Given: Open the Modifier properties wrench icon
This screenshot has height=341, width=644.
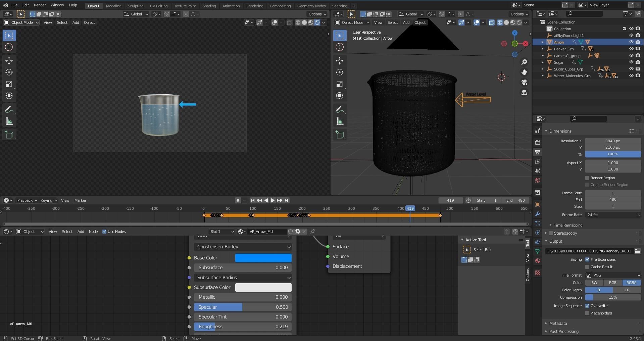Looking at the screenshot, I should pyautogui.click(x=538, y=214).
